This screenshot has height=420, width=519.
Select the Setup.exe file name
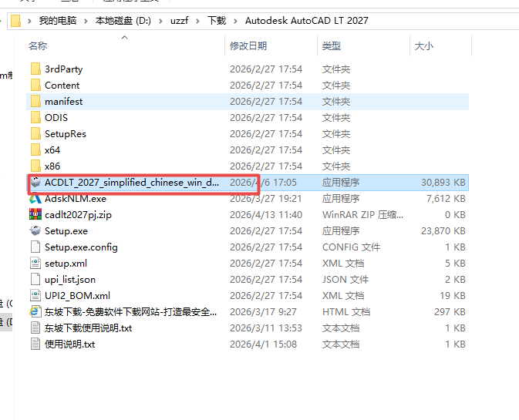coord(66,231)
